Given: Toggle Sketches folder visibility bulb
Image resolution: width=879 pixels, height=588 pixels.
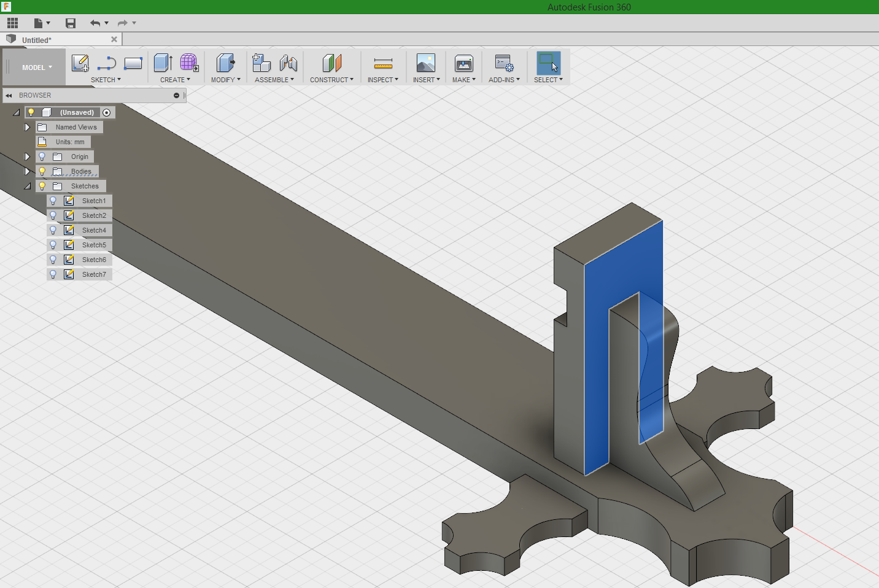Looking at the screenshot, I should point(42,186).
